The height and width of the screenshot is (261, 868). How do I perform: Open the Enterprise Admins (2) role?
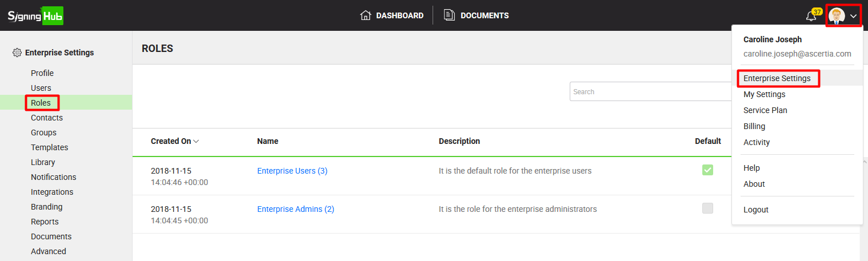pos(295,209)
